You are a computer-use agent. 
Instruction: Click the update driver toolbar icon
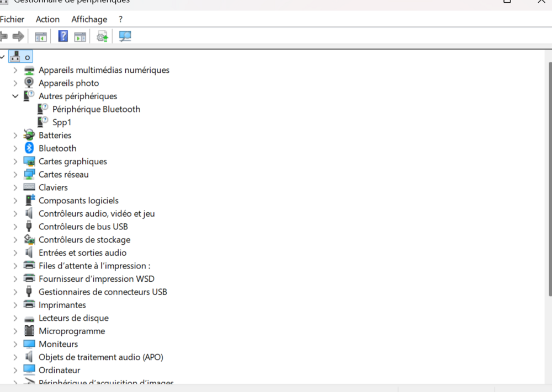[103, 36]
